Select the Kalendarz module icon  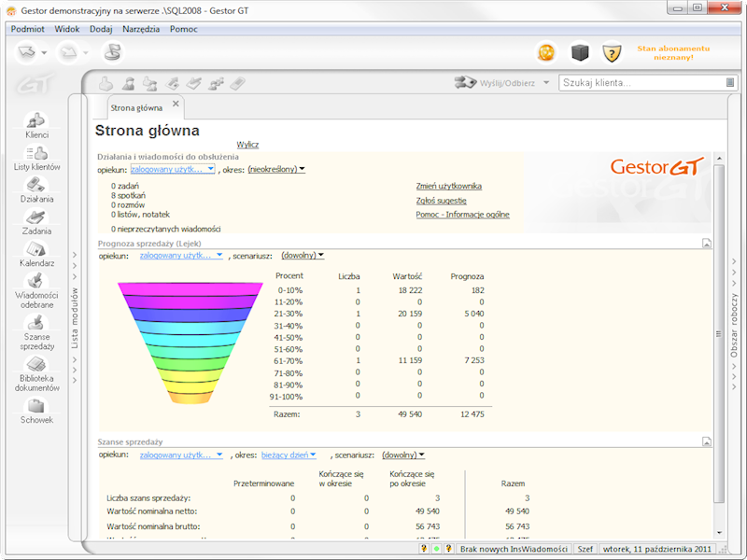[37, 251]
